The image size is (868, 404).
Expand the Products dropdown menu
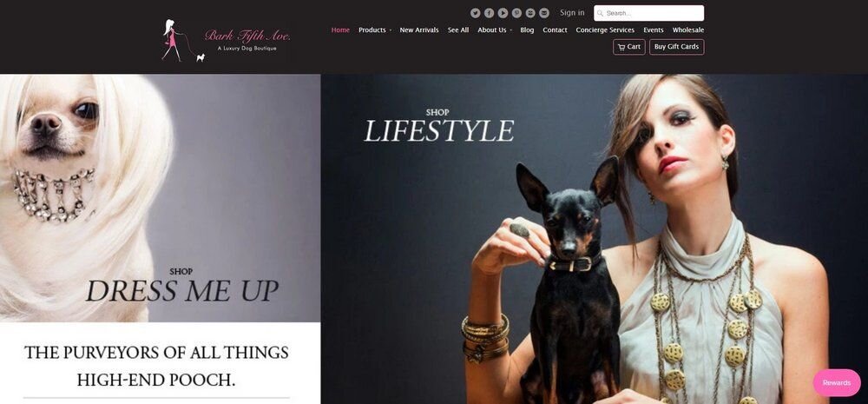click(x=375, y=30)
